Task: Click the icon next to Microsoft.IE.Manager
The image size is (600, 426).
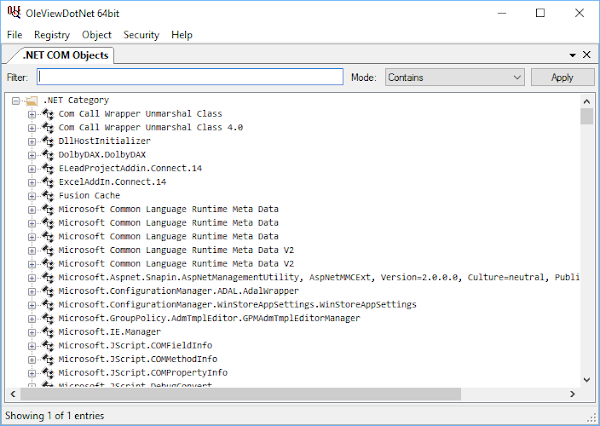Action: [x=47, y=331]
